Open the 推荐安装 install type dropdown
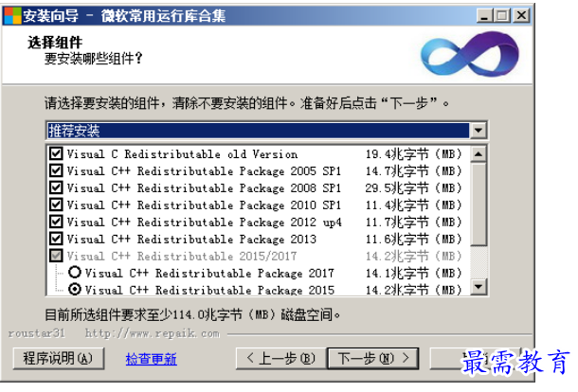 (479, 131)
